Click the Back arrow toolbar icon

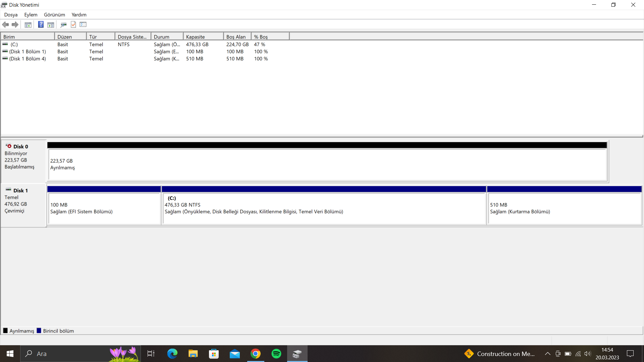pyautogui.click(x=5, y=24)
